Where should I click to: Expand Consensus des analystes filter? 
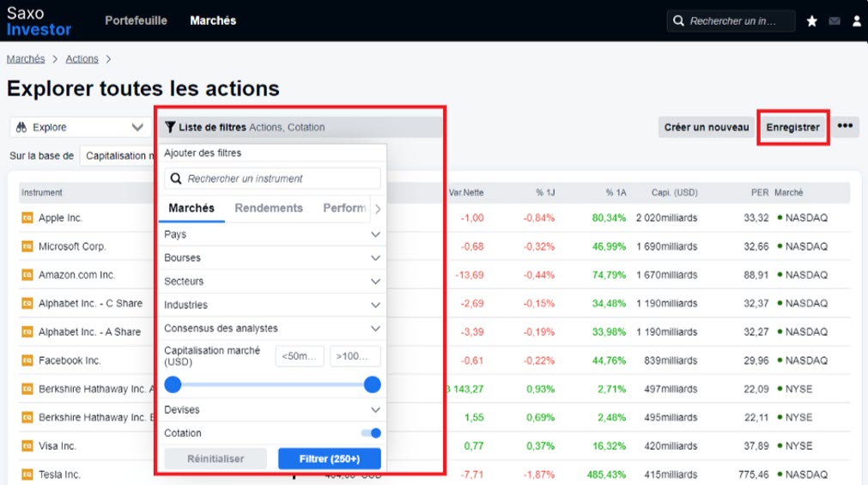(272, 328)
